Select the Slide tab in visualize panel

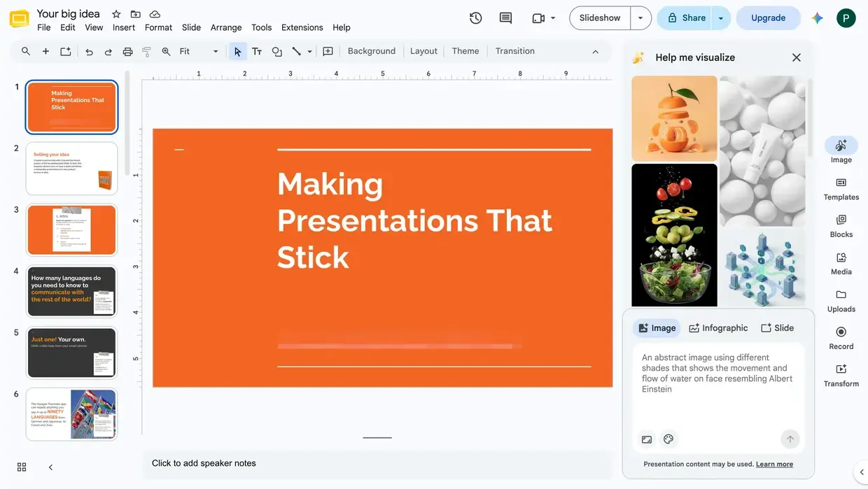[777, 328]
